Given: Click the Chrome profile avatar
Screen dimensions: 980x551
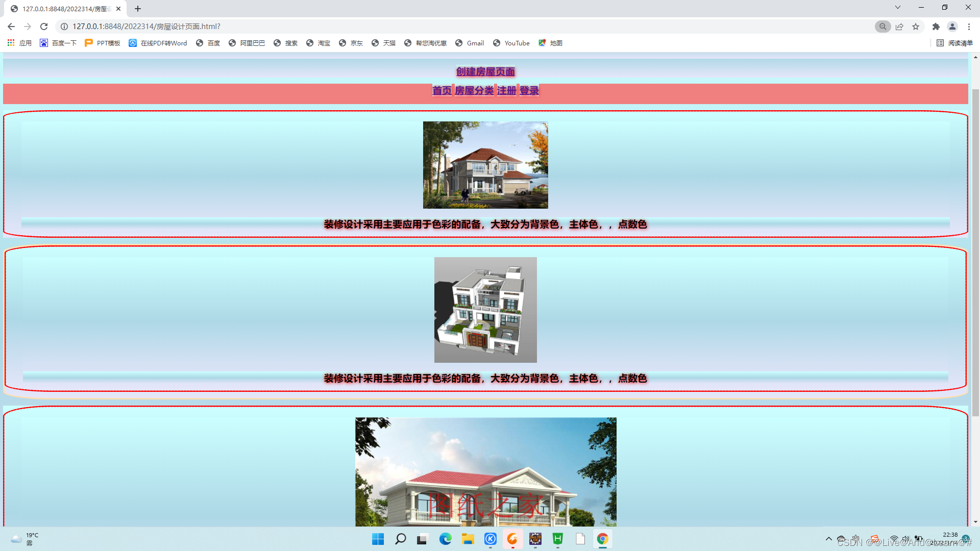Looking at the screenshot, I should [x=952, y=27].
